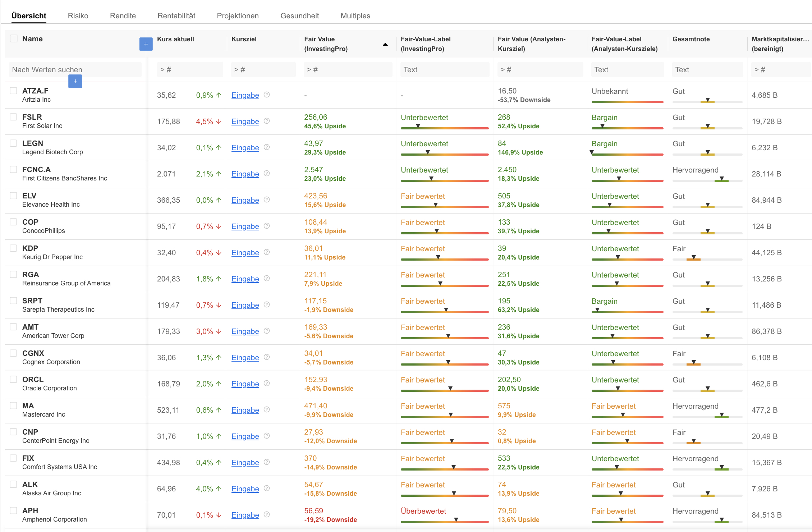This screenshot has width=812, height=532.
Task: Open help icon next to ALK Eingabe
Action: click(x=267, y=489)
